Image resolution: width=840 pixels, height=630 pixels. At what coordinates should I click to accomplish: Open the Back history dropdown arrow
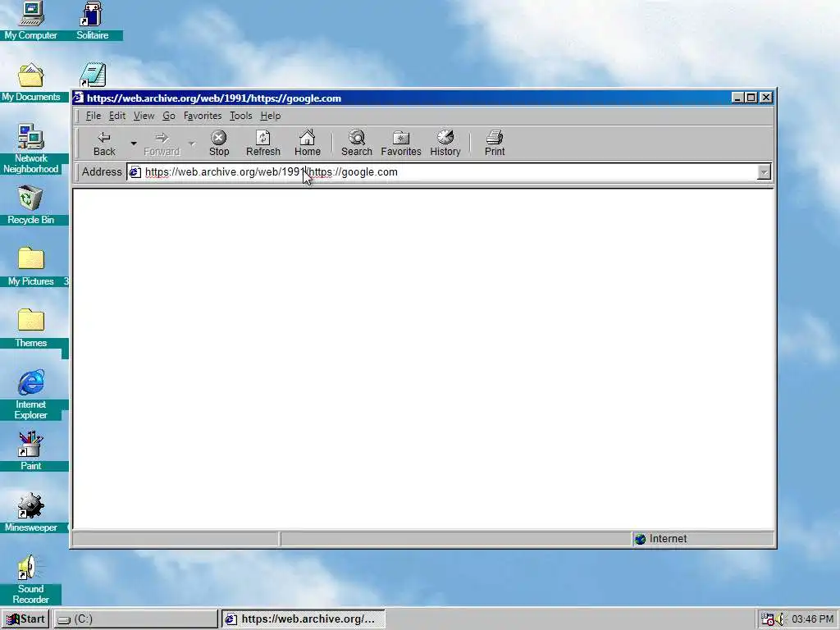[134, 144]
